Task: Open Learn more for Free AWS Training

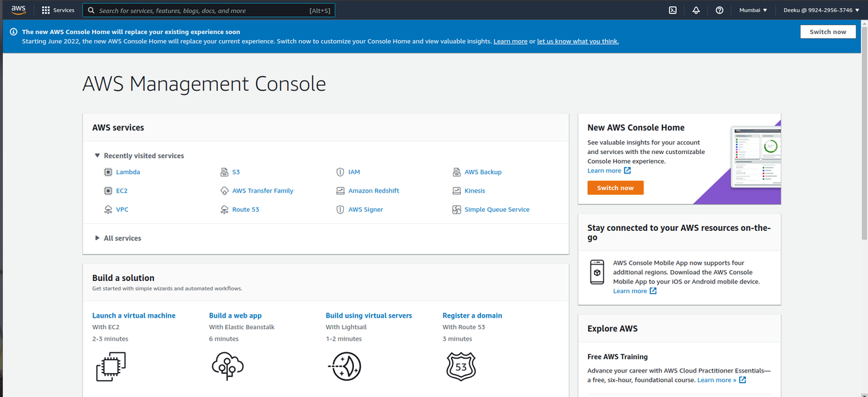Action: coord(716,380)
